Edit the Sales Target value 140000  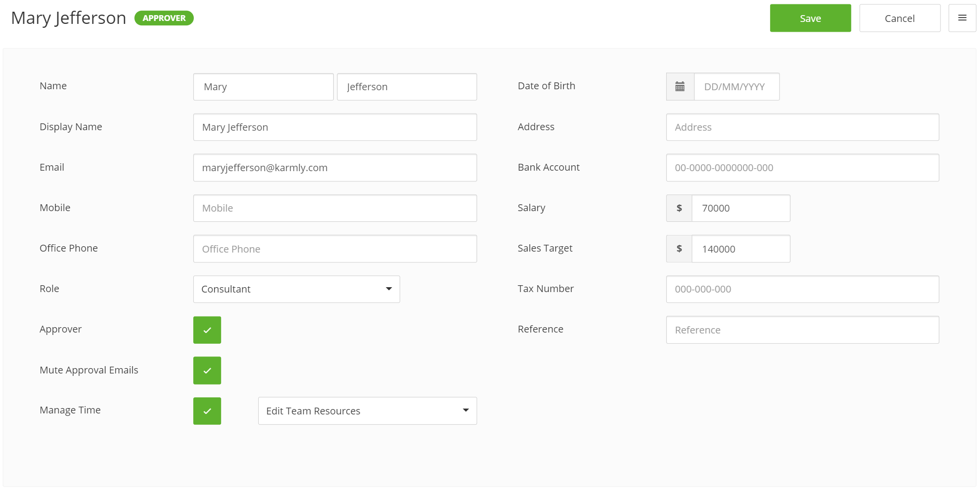pos(741,249)
